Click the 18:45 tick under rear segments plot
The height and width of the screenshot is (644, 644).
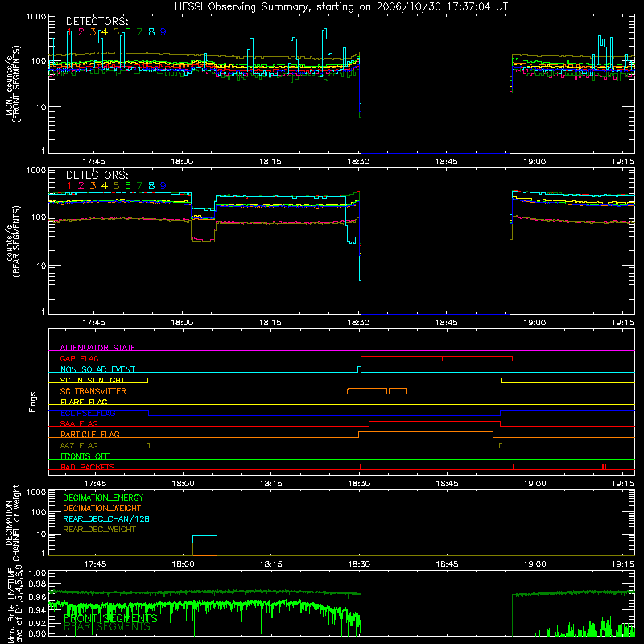coord(447,323)
